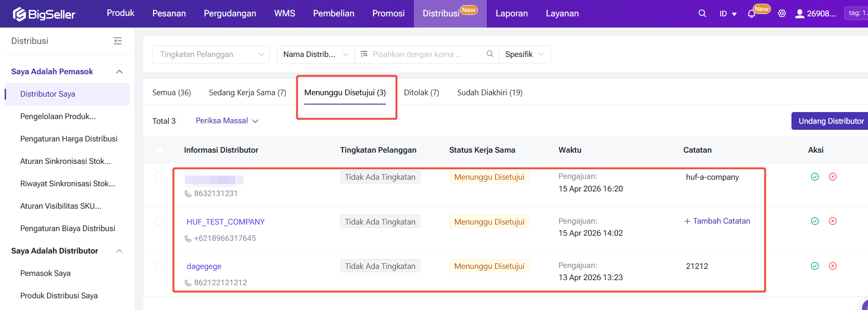
Task: Open the Tingkatan Pelanggan dropdown
Action: click(211, 54)
